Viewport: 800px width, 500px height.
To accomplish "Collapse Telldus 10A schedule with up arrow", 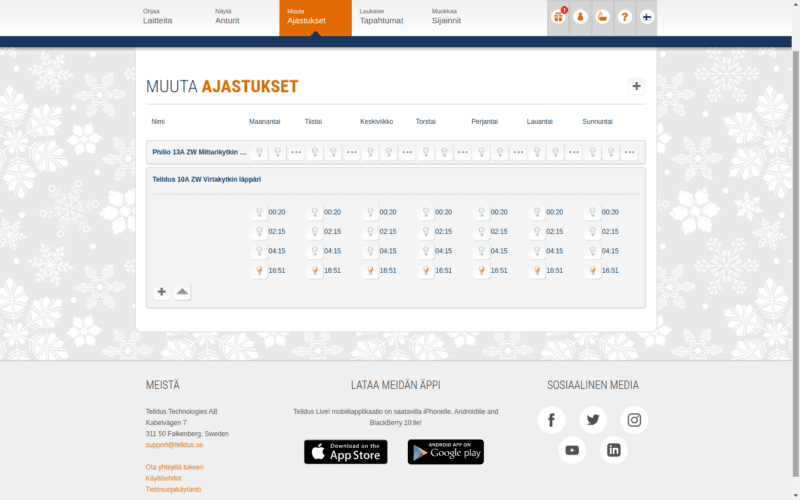I will coord(182,292).
